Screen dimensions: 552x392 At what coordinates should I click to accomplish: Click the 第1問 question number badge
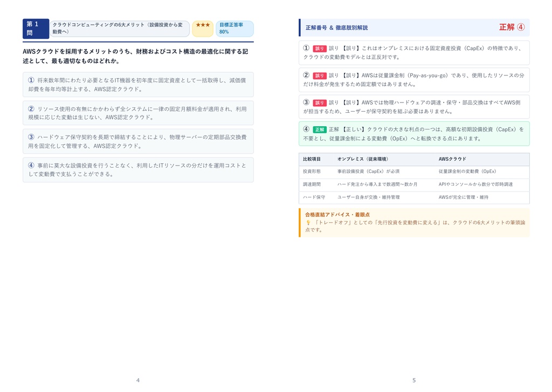click(x=36, y=29)
